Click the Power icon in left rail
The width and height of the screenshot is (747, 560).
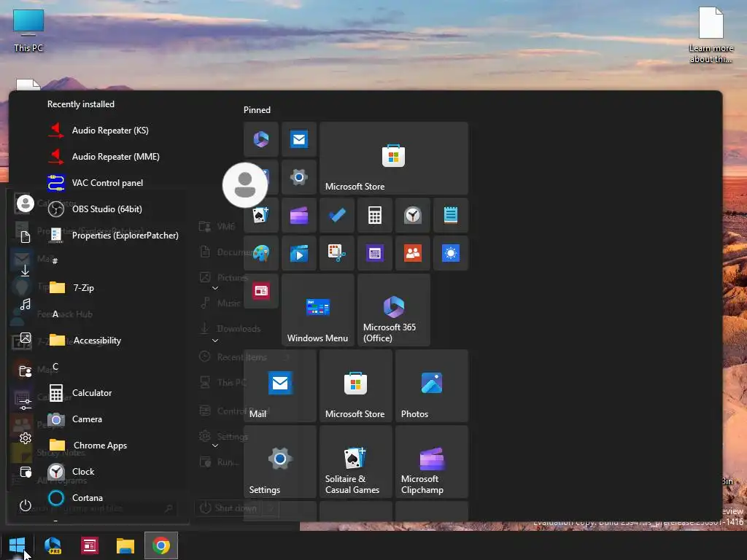pos(26,505)
